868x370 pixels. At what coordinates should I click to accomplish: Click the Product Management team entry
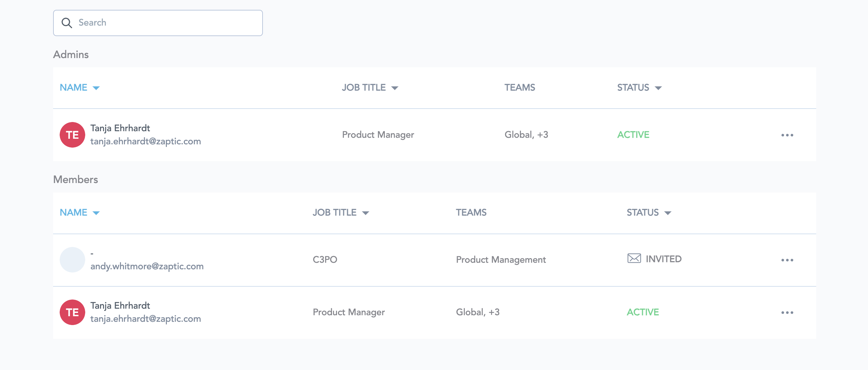tap(501, 260)
